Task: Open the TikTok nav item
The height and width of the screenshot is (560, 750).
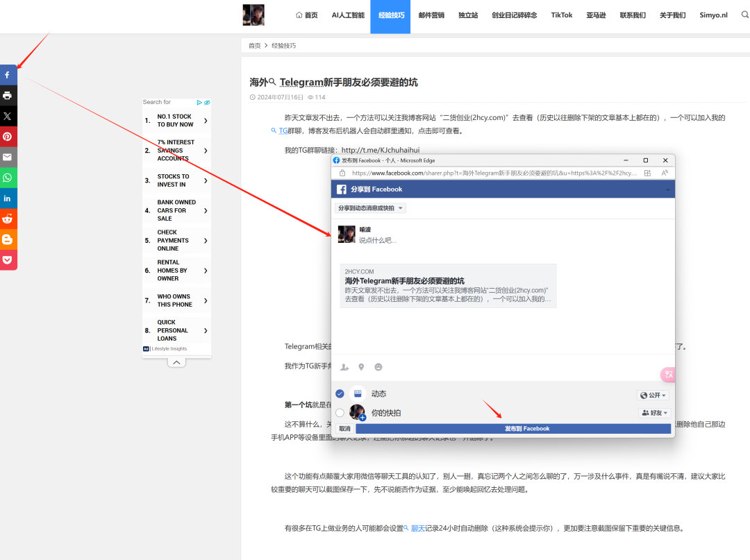Action: pyautogui.click(x=562, y=15)
